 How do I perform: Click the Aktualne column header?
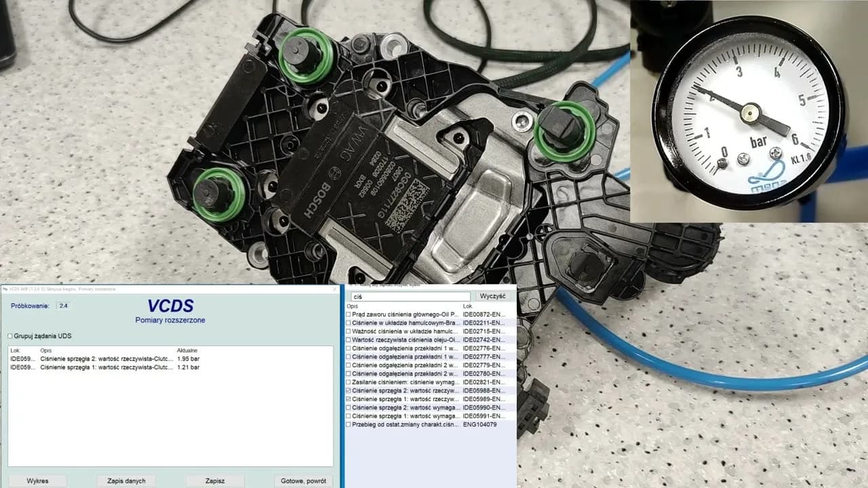pyautogui.click(x=186, y=350)
